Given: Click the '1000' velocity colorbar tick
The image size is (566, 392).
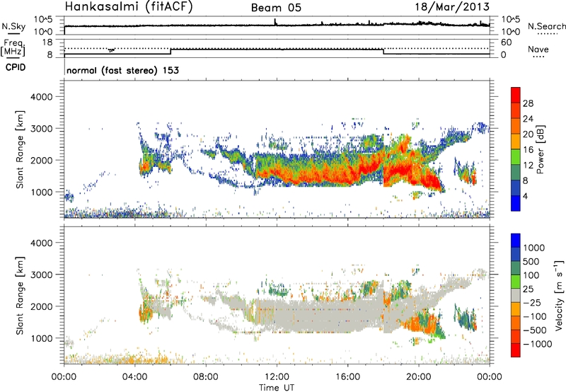Looking at the screenshot, I should pyautogui.click(x=534, y=248).
